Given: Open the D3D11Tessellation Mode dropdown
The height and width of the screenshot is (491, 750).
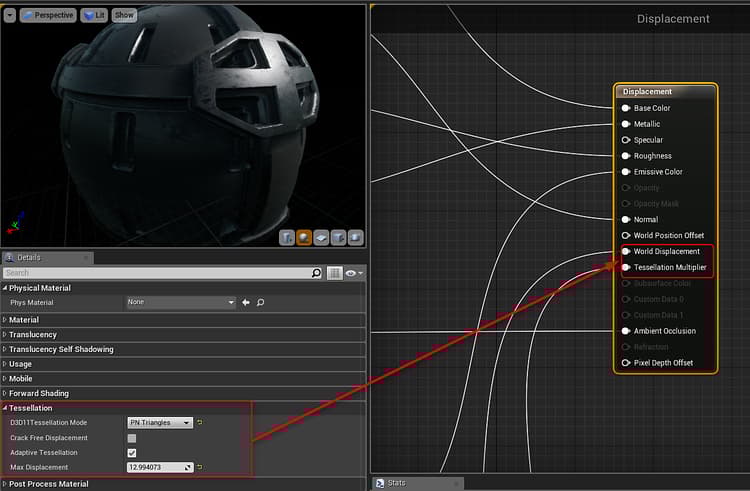Looking at the screenshot, I should point(160,423).
